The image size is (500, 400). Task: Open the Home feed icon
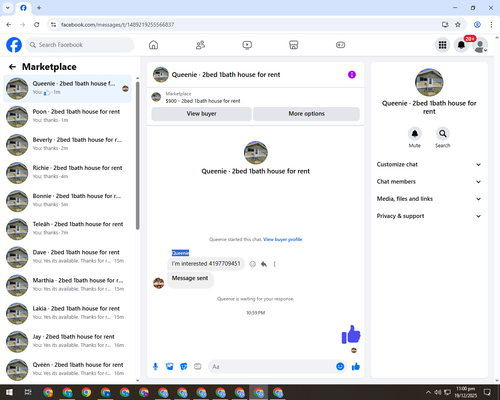tap(153, 45)
